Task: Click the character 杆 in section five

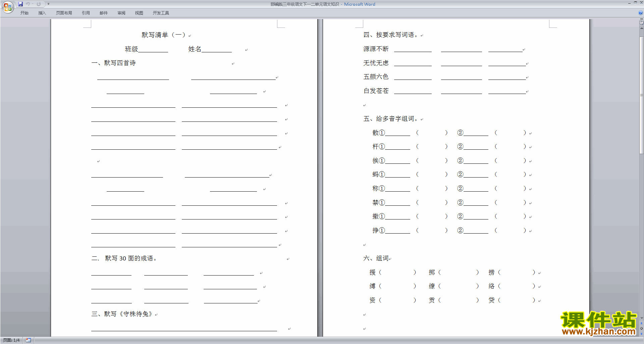Action: click(x=376, y=147)
